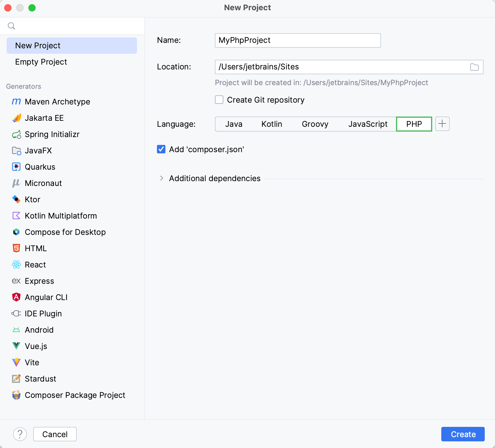Uncheck Add 'composer.json' checkbox
The width and height of the screenshot is (495, 448).
click(x=161, y=149)
